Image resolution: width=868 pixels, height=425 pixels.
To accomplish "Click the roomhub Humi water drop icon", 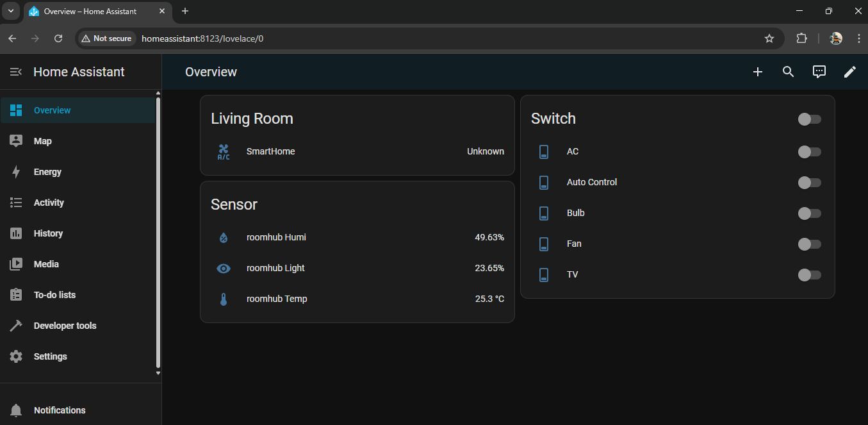I will [x=224, y=238].
